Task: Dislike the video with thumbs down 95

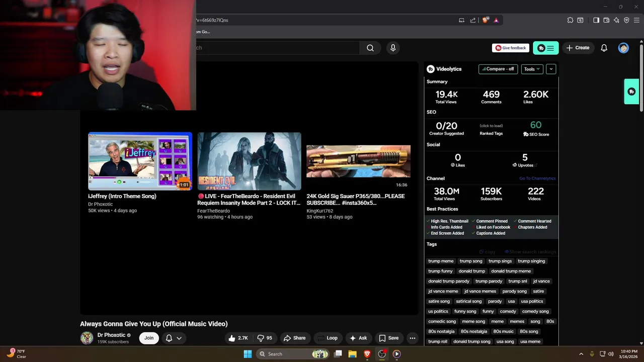Action: coord(265,338)
